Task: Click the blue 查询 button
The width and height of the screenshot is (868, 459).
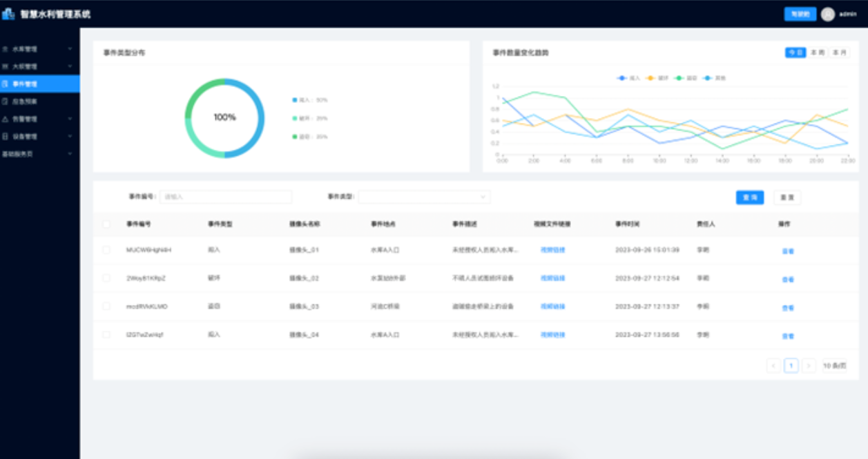Action: point(750,197)
